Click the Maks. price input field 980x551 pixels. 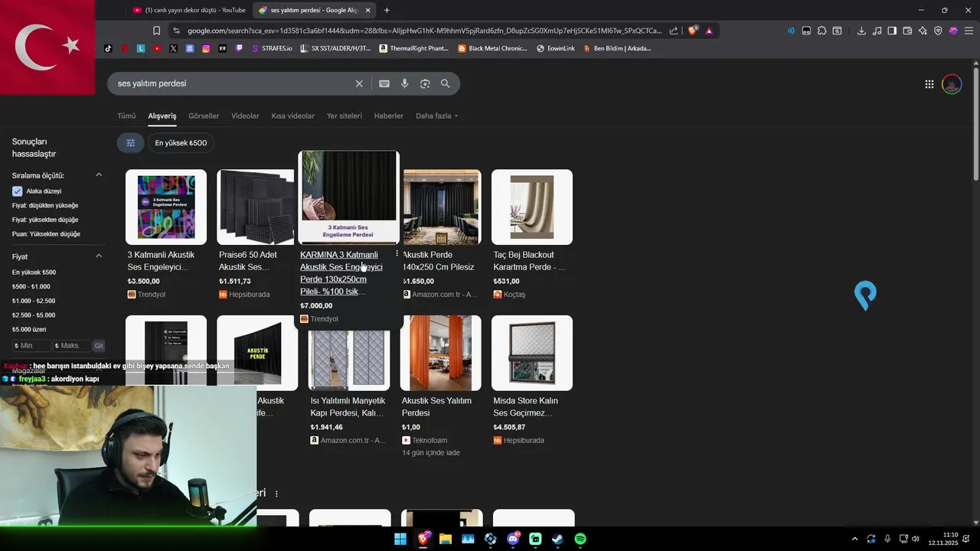pos(70,346)
